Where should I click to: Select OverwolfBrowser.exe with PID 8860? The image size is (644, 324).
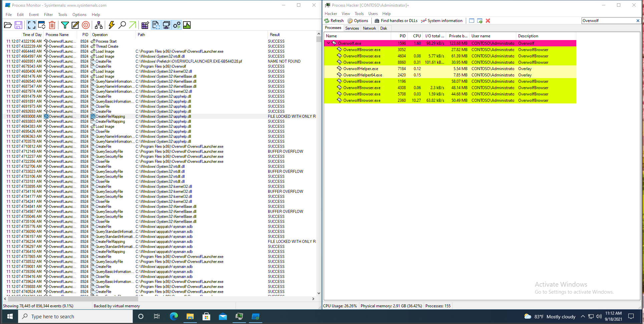(x=450, y=62)
